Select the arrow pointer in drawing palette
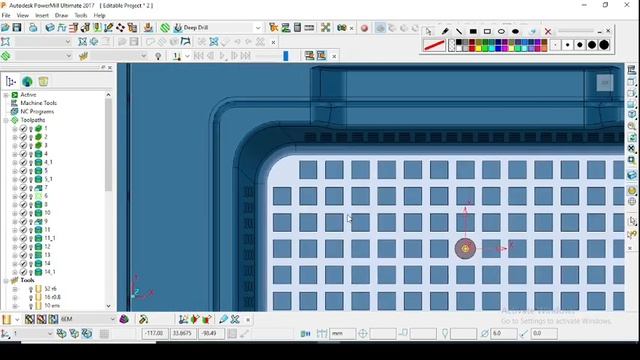This screenshot has width=640, height=360. [x=428, y=31]
